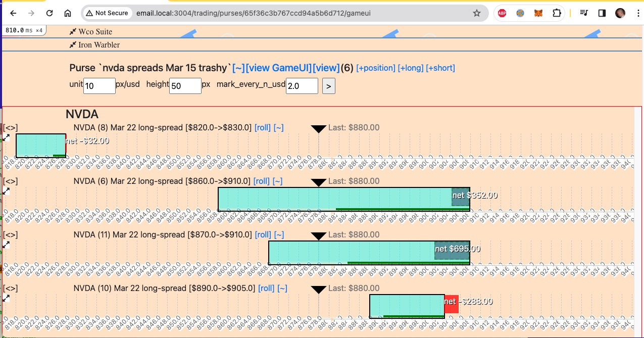Open the Extensions puzzle piece icon
Screen dimensions: 644x338
pos(557,13)
